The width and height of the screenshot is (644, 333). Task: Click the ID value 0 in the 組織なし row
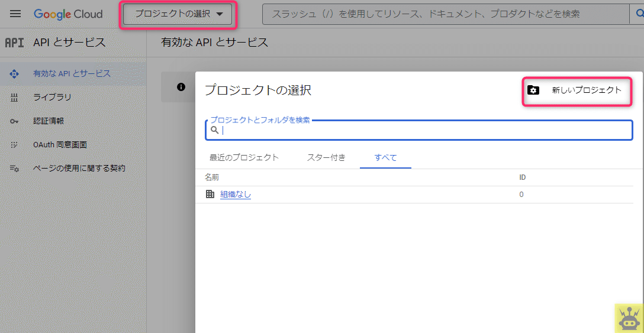click(521, 195)
